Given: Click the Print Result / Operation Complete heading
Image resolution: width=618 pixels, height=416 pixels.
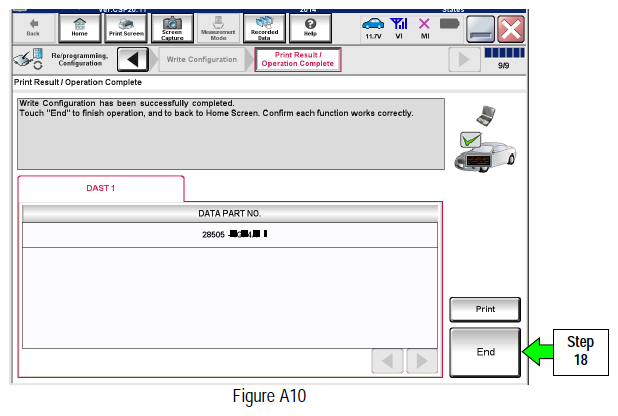Looking at the screenshot, I should point(78,82).
